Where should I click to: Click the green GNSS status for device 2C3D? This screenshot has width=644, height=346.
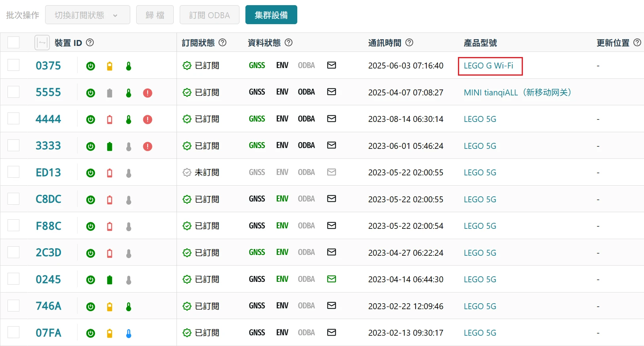257,253
